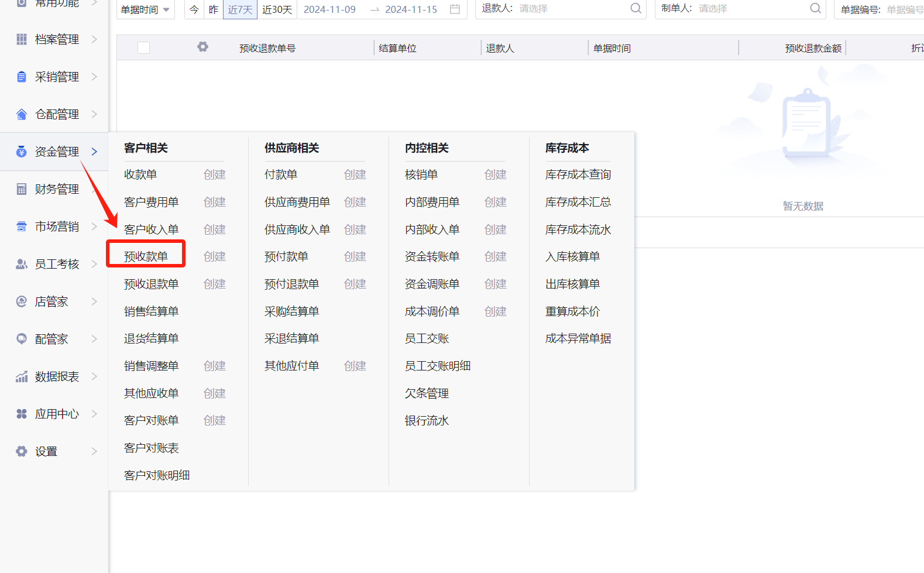
Task: Open 银行流水 menu entry
Action: coord(427,421)
